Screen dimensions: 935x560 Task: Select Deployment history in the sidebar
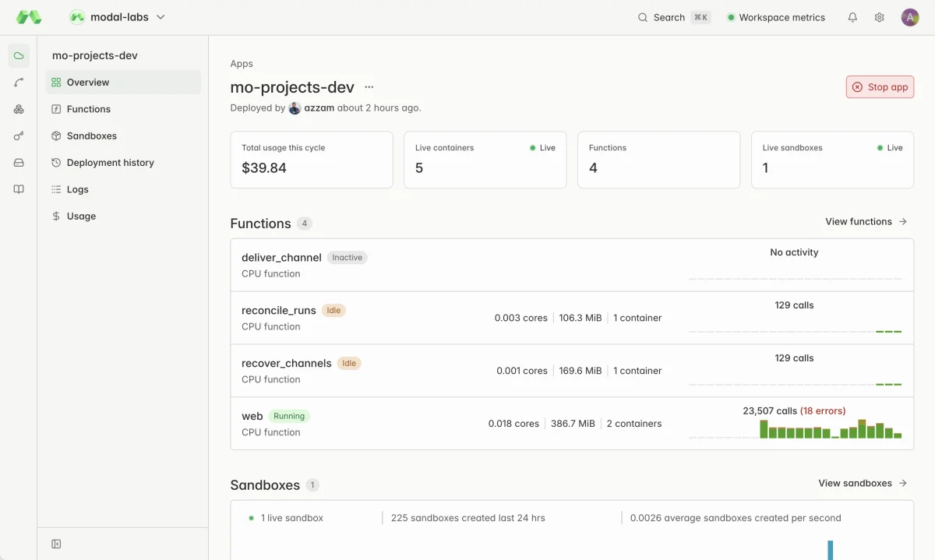[x=123, y=163]
